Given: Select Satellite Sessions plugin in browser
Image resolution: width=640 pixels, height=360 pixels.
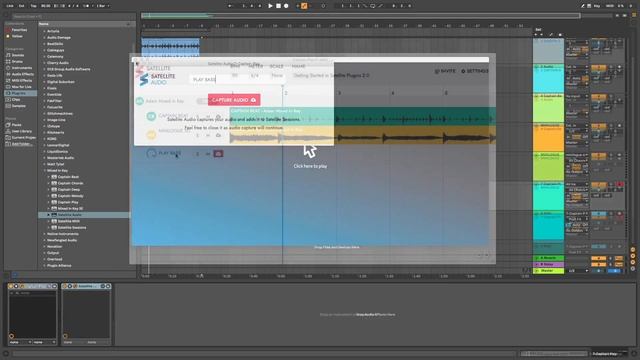Looking at the screenshot, I should point(72,227).
